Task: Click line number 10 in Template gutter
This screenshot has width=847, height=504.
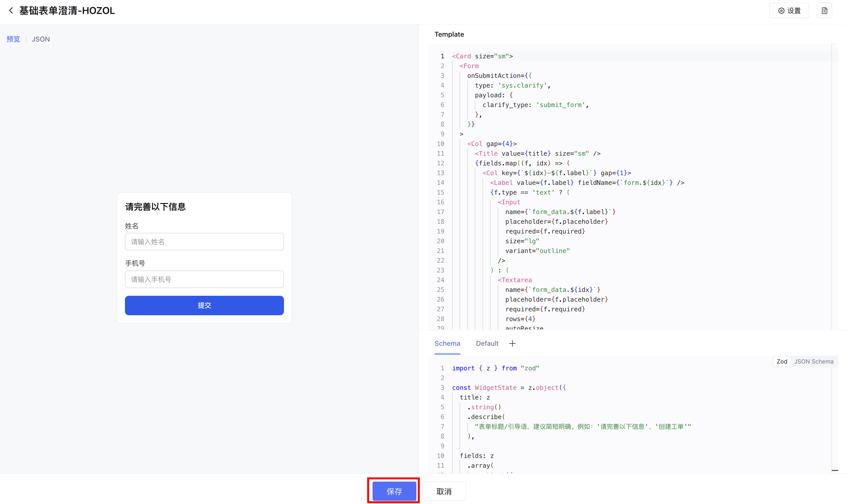Action: click(x=440, y=144)
